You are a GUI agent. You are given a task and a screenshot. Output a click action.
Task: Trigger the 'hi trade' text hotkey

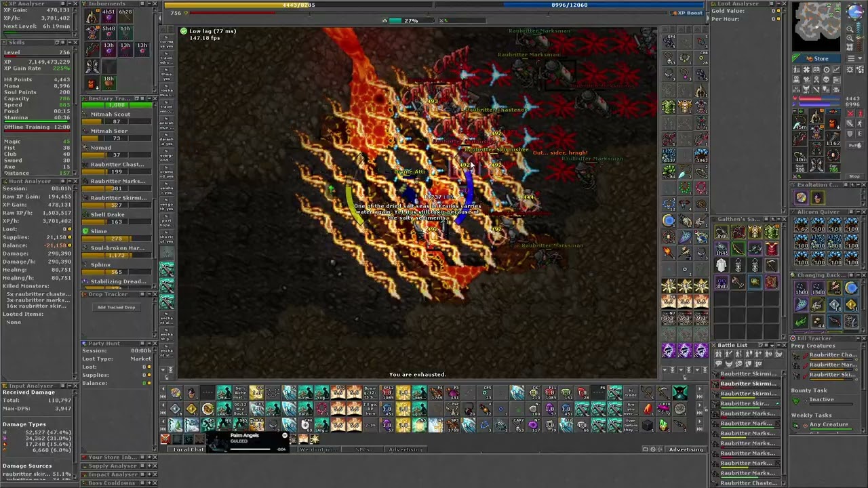coord(631,393)
